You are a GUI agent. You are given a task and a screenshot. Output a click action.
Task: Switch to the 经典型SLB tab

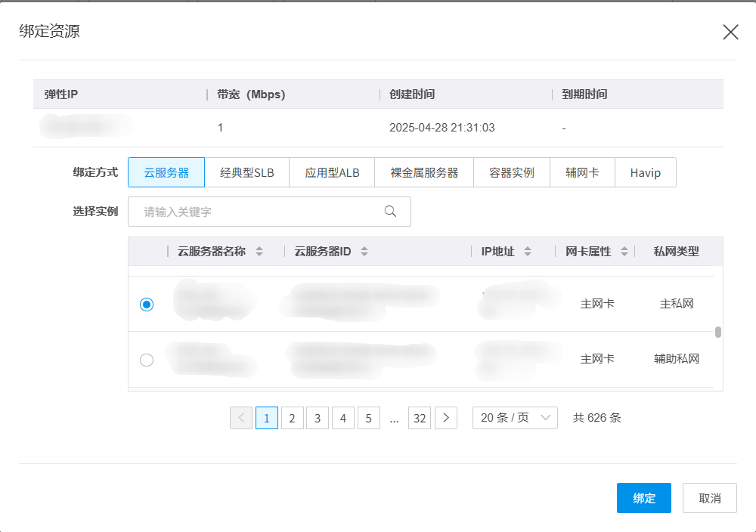(x=247, y=172)
